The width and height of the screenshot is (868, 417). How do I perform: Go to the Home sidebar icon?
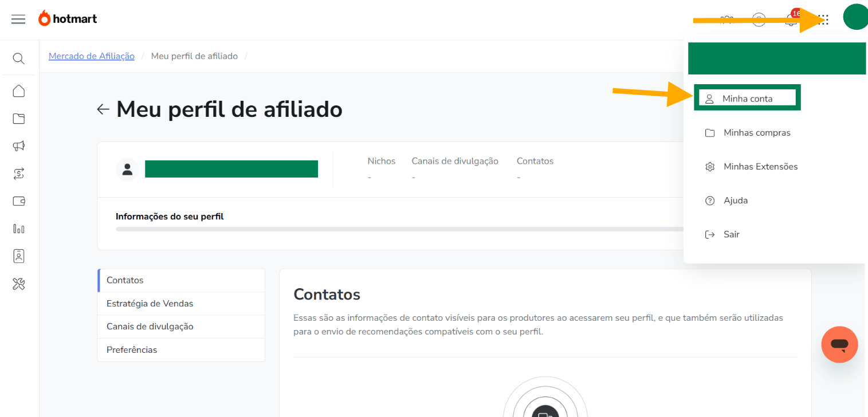click(x=19, y=91)
